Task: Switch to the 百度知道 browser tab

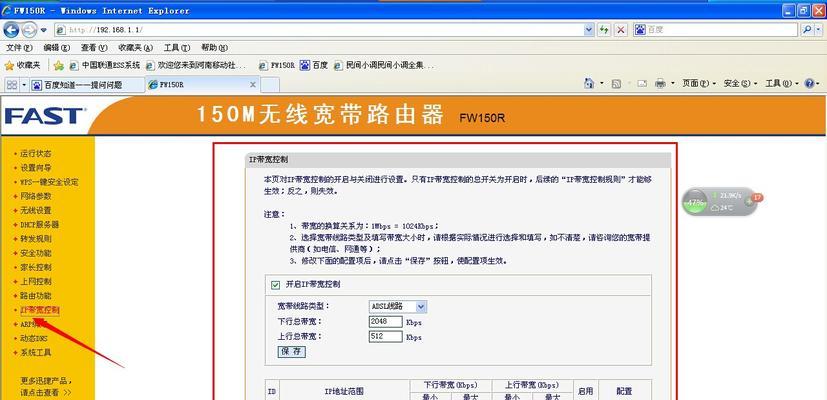Action: pyautogui.click(x=87, y=84)
